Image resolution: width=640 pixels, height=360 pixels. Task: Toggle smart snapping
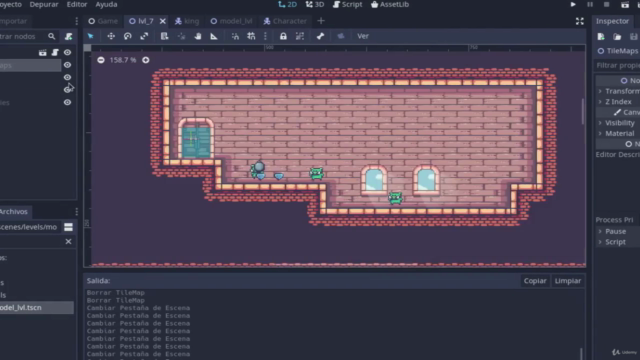pyautogui.click(x=235, y=36)
